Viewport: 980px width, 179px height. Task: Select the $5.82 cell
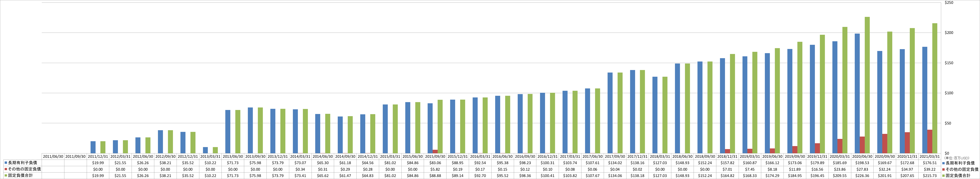point(435,169)
